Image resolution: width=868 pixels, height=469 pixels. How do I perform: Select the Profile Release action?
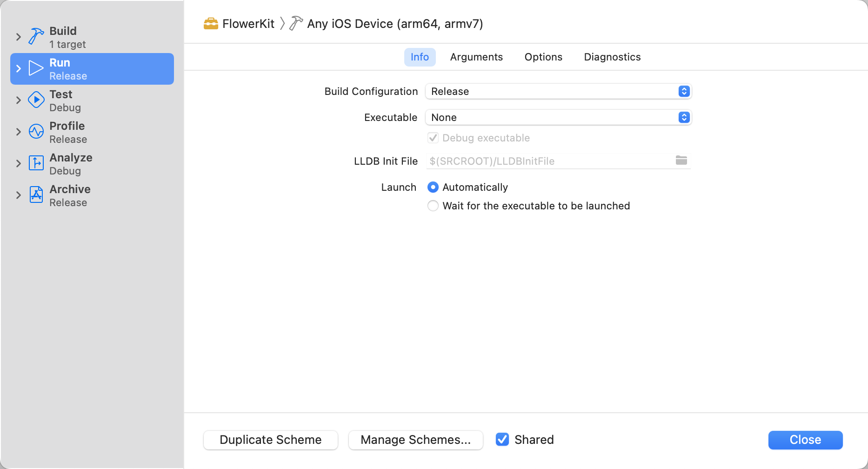click(x=92, y=132)
